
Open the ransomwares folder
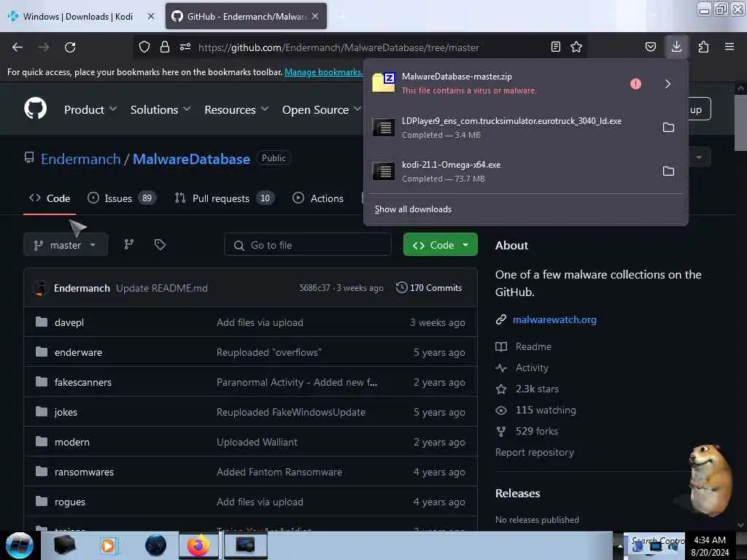pos(84,472)
